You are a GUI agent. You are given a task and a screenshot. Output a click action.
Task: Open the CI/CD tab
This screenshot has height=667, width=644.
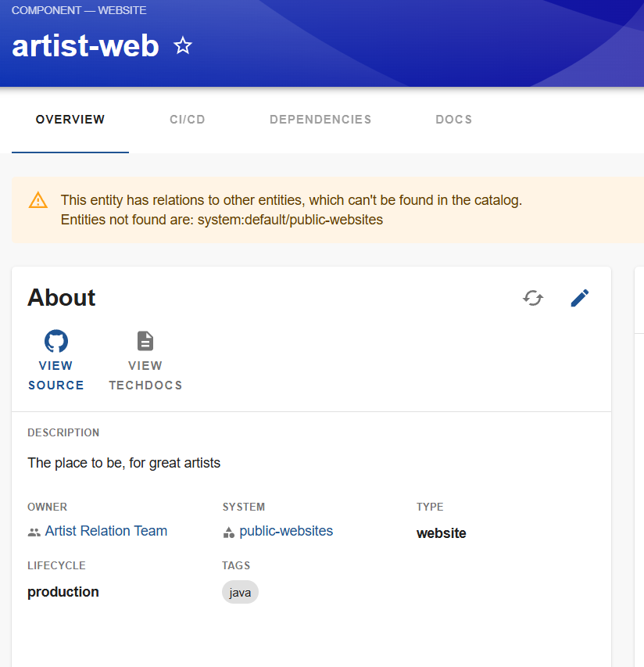188,120
